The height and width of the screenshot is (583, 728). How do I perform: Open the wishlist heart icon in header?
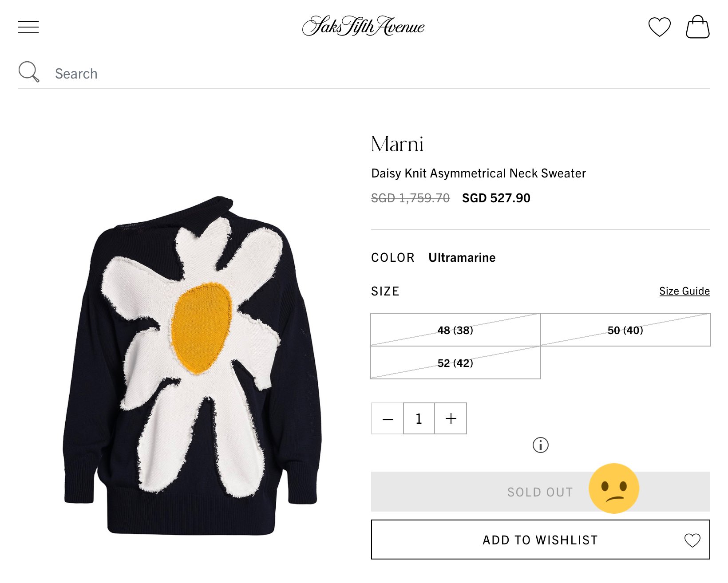pyautogui.click(x=659, y=27)
